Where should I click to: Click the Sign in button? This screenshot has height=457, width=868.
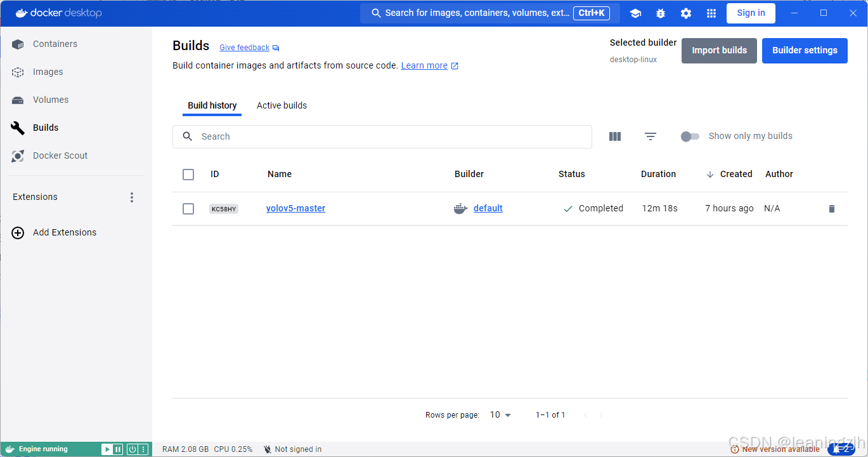click(751, 13)
